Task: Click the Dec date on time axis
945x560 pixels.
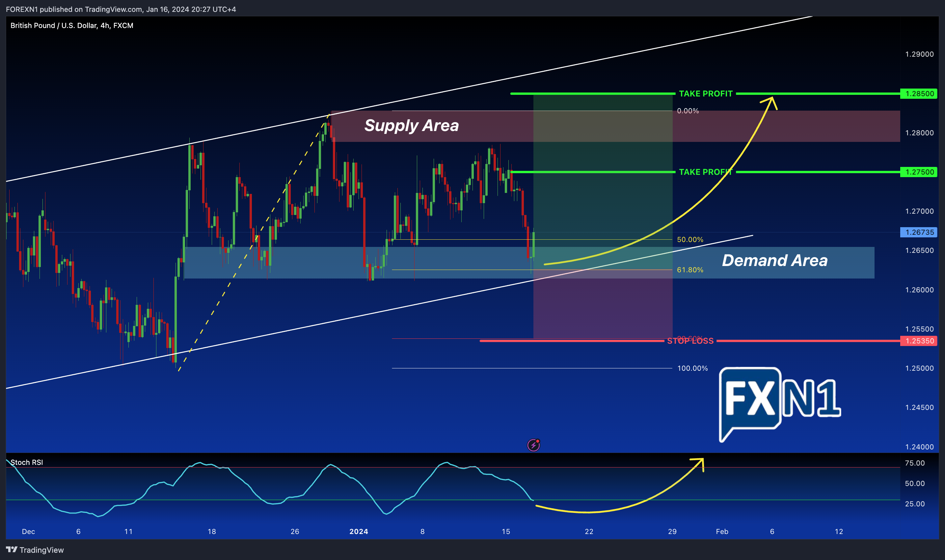Action: (x=28, y=531)
